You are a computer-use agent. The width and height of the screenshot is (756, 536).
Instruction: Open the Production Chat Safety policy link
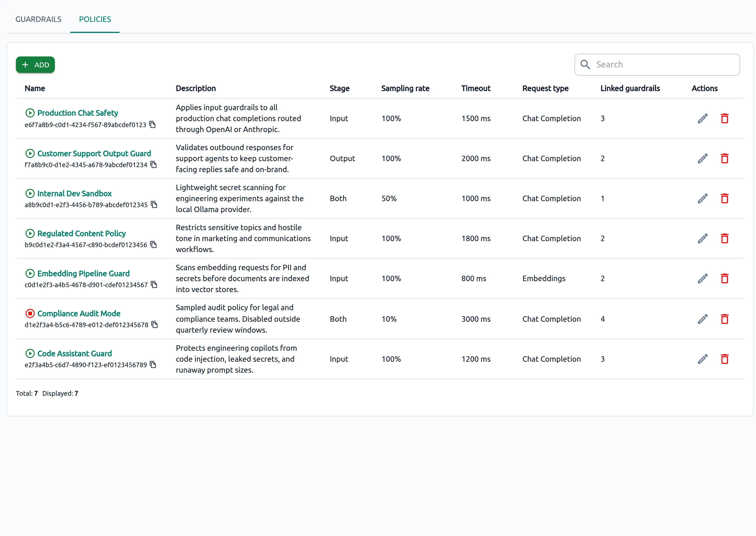(x=78, y=113)
